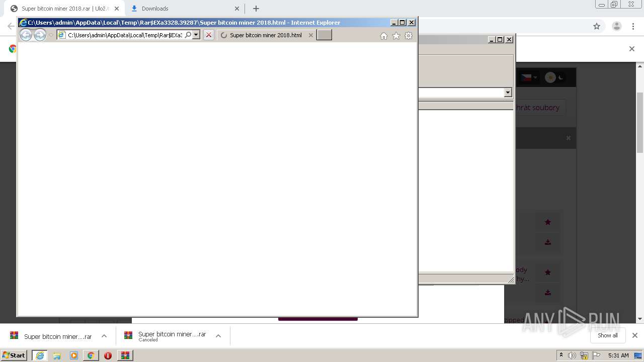The height and width of the screenshot is (362, 644).
Task: Open Internet Explorer Tools gear menu
Action: (x=409, y=36)
